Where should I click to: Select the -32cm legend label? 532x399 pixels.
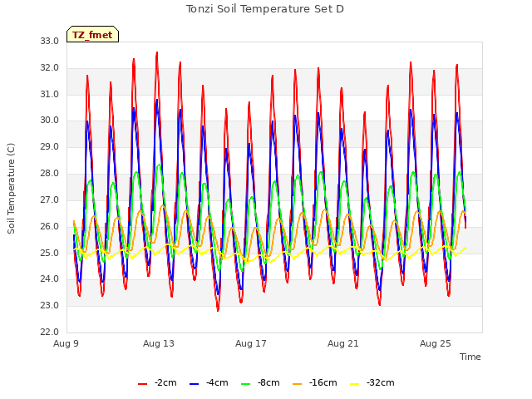click(381, 382)
